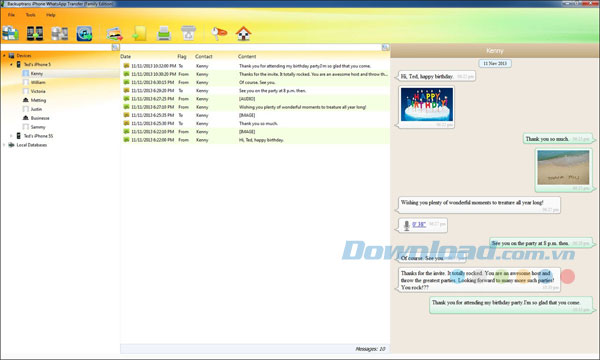Screen dimensions: 600x360
Task: Click the search icon above device tree
Action: click(x=115, y=47)
